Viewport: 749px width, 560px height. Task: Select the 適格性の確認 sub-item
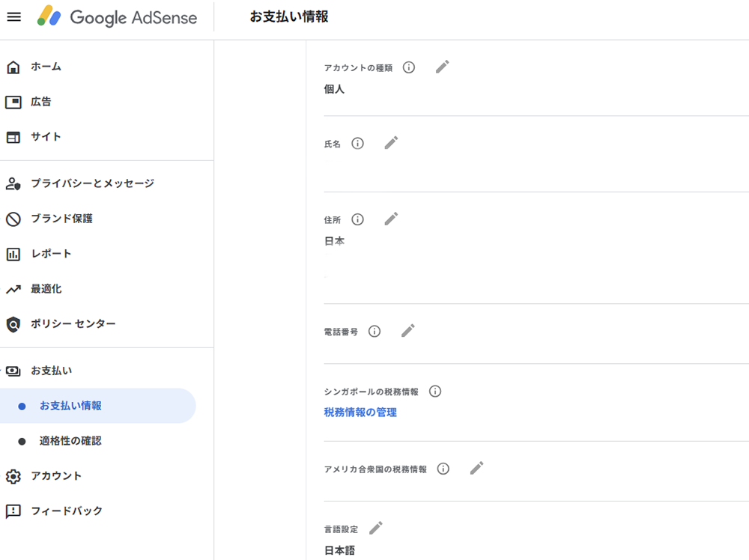click(70, 441)
